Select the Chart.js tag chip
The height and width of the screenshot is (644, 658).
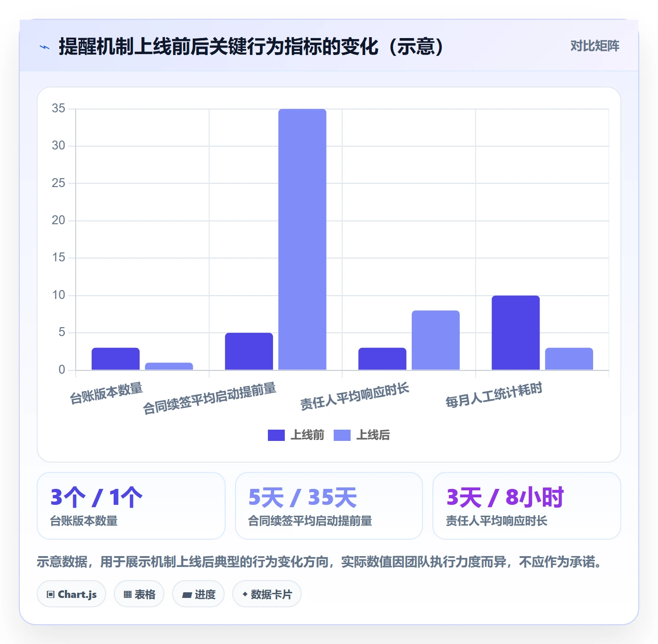tap(71, 594)
